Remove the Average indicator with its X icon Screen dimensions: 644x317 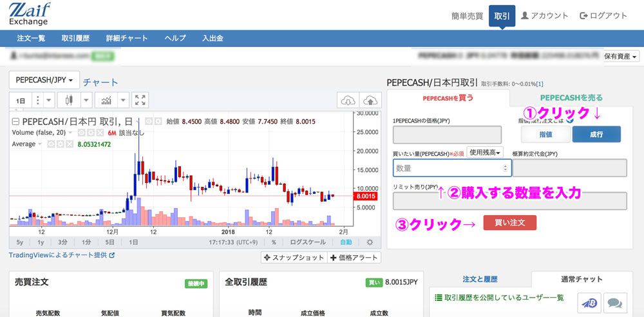(70, 144)
